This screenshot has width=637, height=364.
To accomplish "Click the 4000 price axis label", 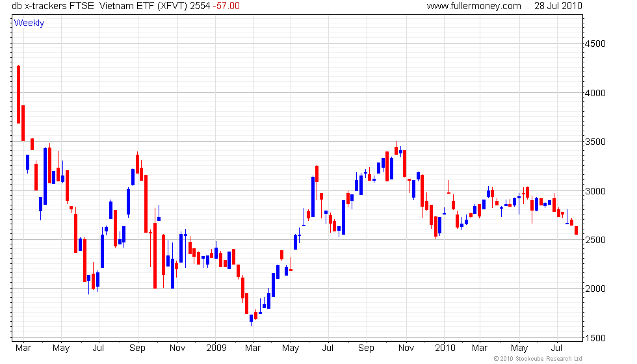I will click(x=595, y=93).
